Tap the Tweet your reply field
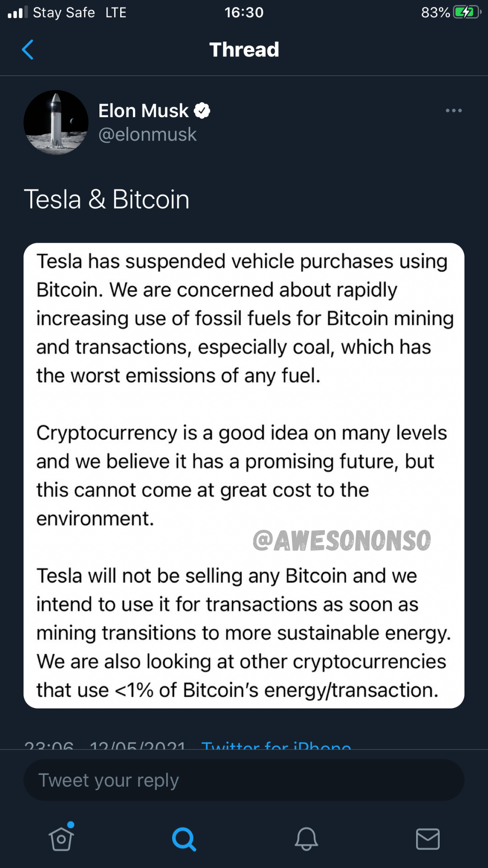The width and height of the screenshot is (488, 868). (244, 780)
